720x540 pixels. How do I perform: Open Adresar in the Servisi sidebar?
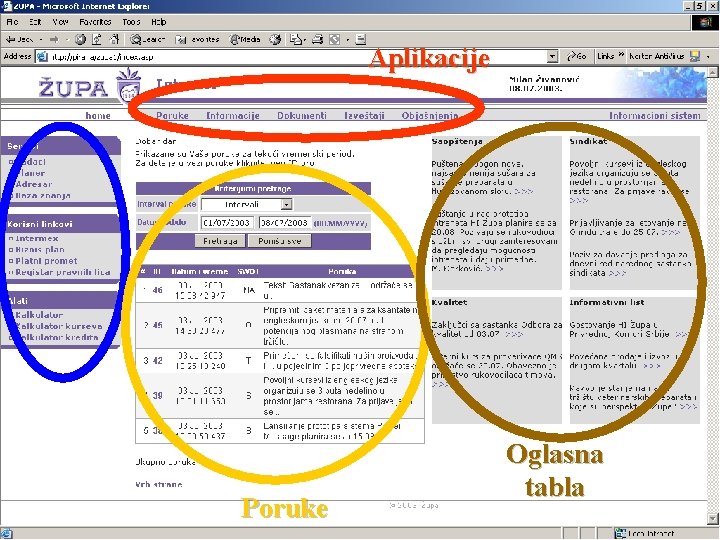pyautogui.click(x=33, y=184)
